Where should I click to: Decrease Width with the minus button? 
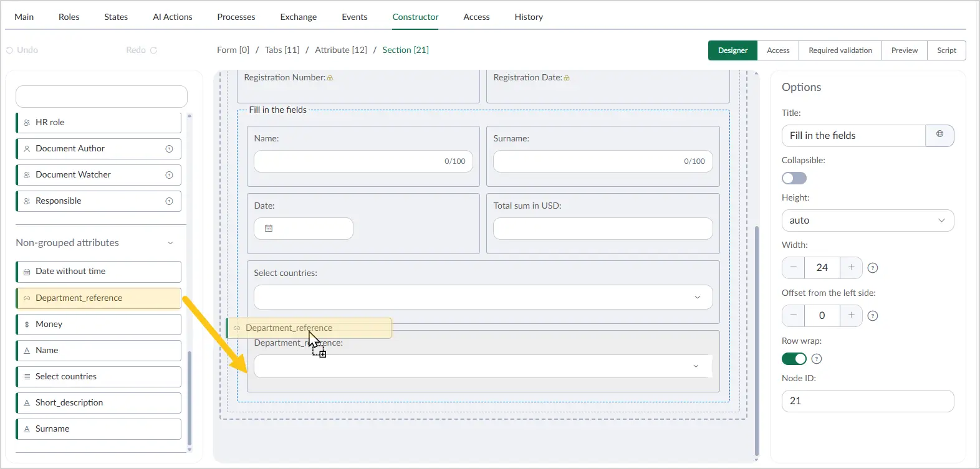click(793, 267)
